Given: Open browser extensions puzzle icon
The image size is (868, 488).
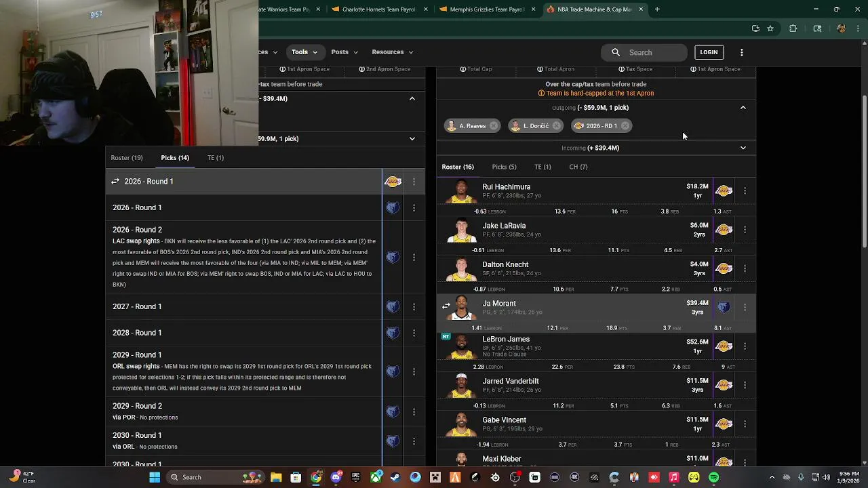Looking at the screenshot, I should coord(793,28).
